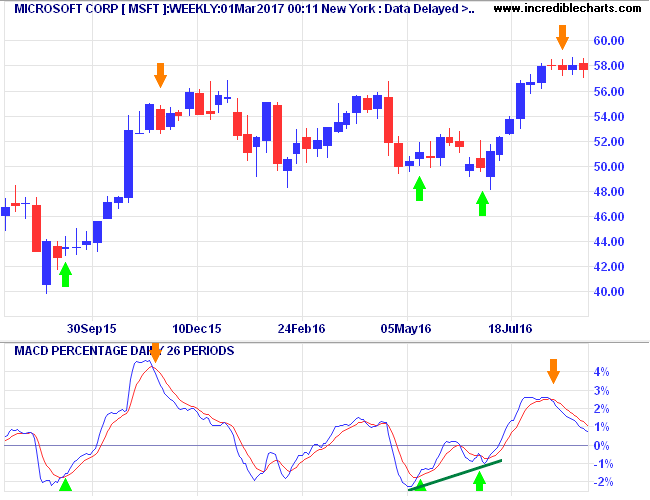Image resolution: width=650 pixels, height=500 pixels.
Task: Click the MACD PERCENTAGE DAILY 26 PERIODS heading
Action: click(124, 351)
